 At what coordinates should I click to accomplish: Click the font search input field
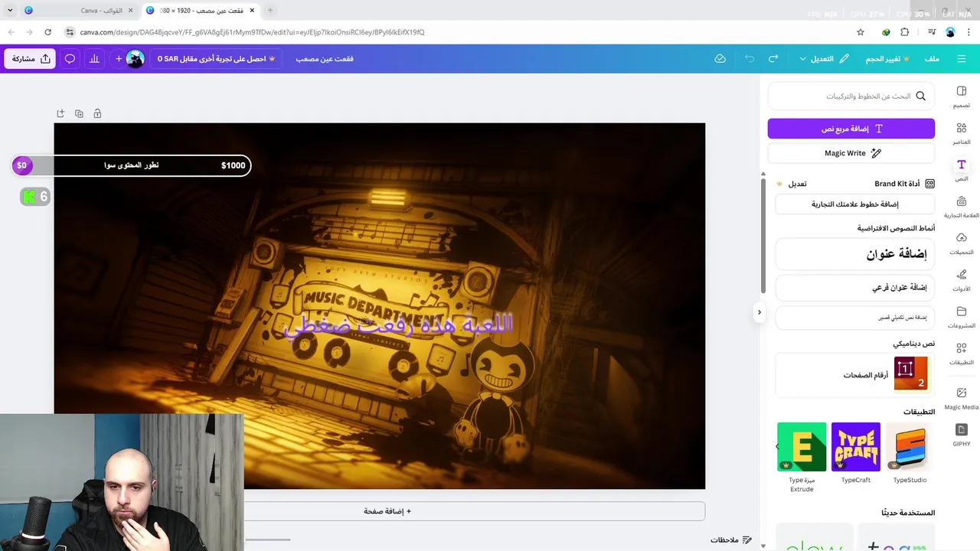[x=851, y=96]
